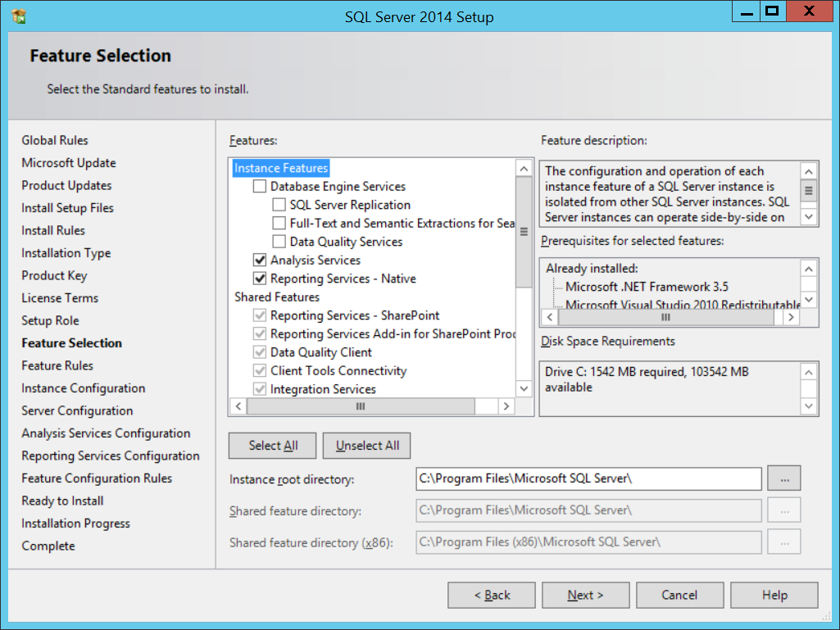Proceed with the Next button

[x=585, y=596]
